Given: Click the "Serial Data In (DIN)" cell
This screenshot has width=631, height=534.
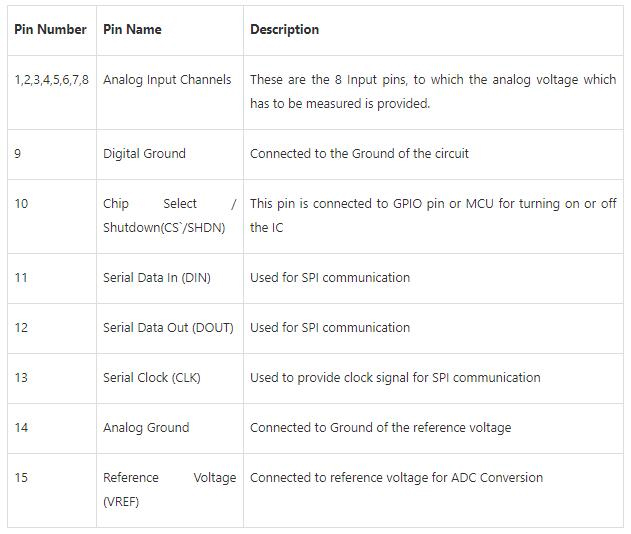Looking at the screenshot, I should coord(156,277).
